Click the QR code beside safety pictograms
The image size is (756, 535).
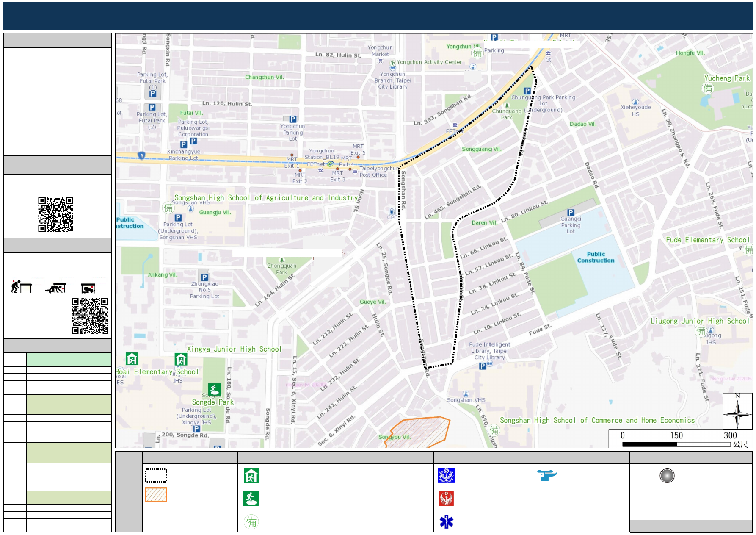click(x=90, y=316)
